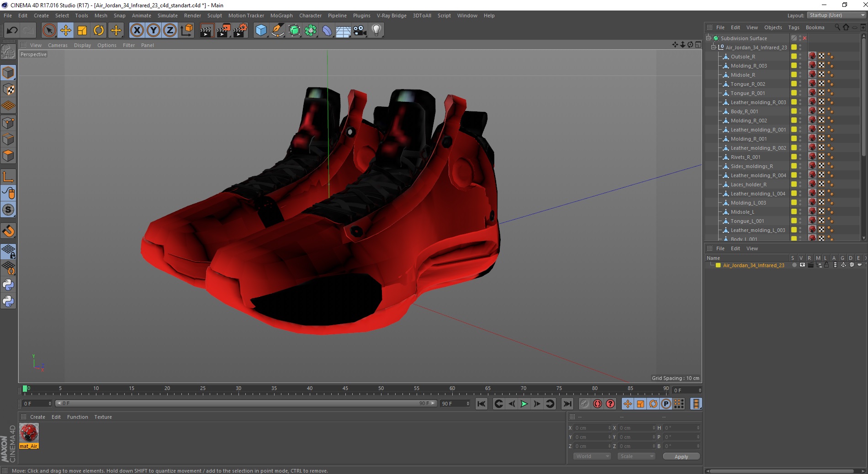Toggle visibility dots for Midsole_R

pos(800,74)
